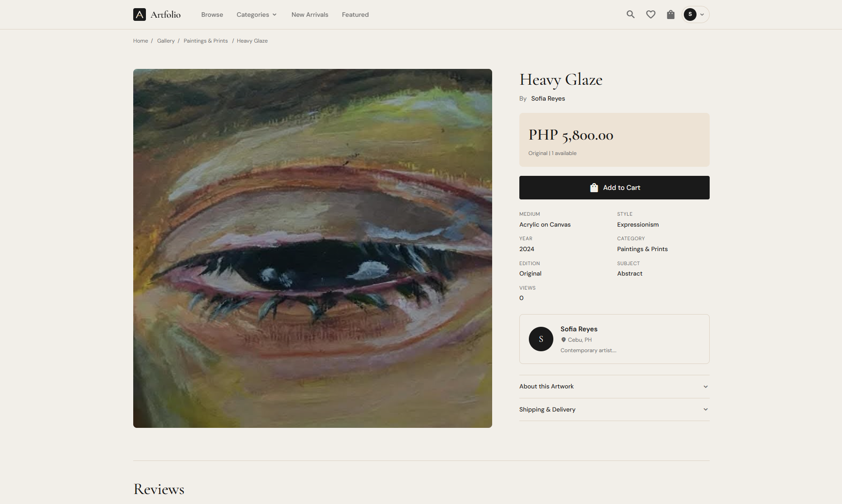
Task: Open the Sofia Reyes artist link
Action: 547,98
